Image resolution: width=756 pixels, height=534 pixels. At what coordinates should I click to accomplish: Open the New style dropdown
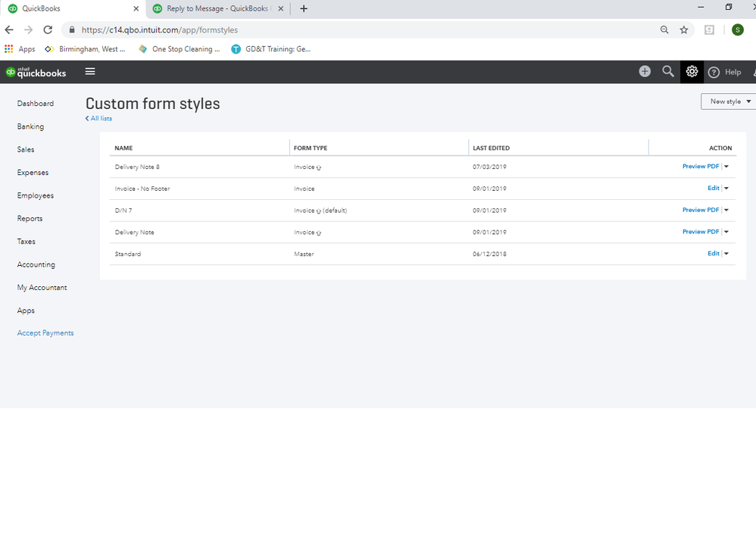point(728,101)
